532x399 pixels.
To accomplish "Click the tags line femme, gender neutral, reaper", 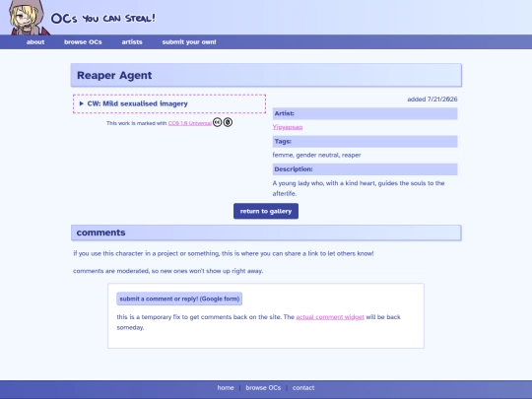I will pyautogui.click(x=316, y=155).
